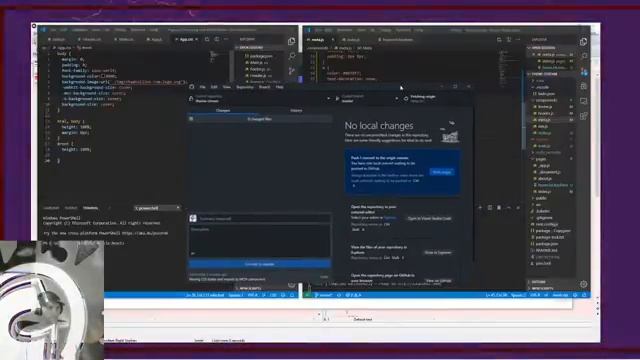Open Search view in right VS Code activity bar
The image size is (640, 360).
[x=584, y=56]
